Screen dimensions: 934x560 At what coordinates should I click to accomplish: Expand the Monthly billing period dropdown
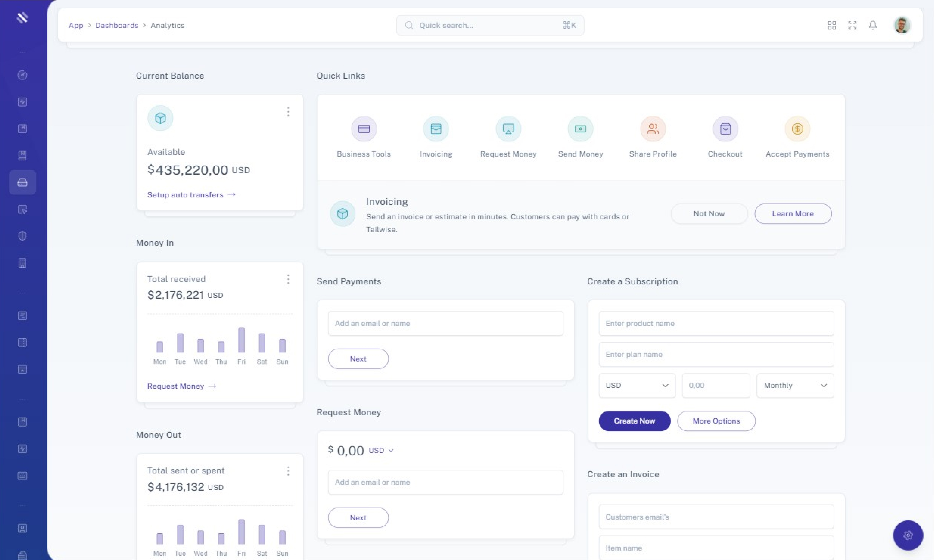(x=795, y=385)
